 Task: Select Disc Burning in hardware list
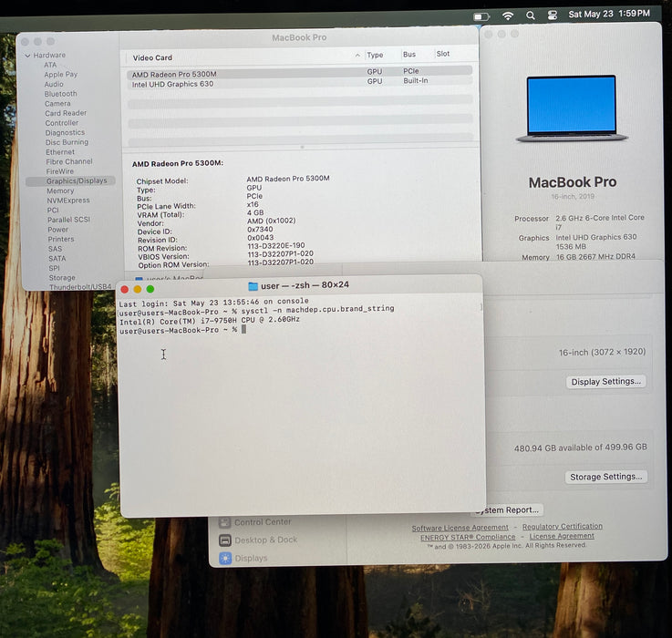(x=67, y=142)
